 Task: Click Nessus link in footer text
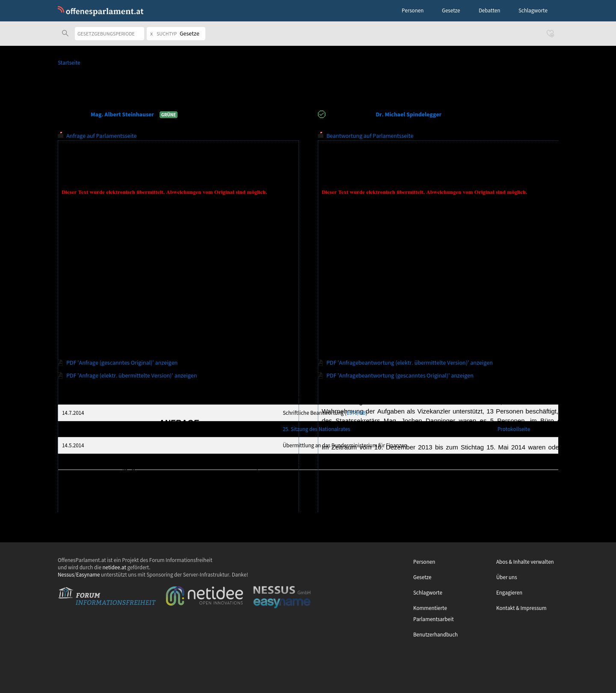(66, 574)
